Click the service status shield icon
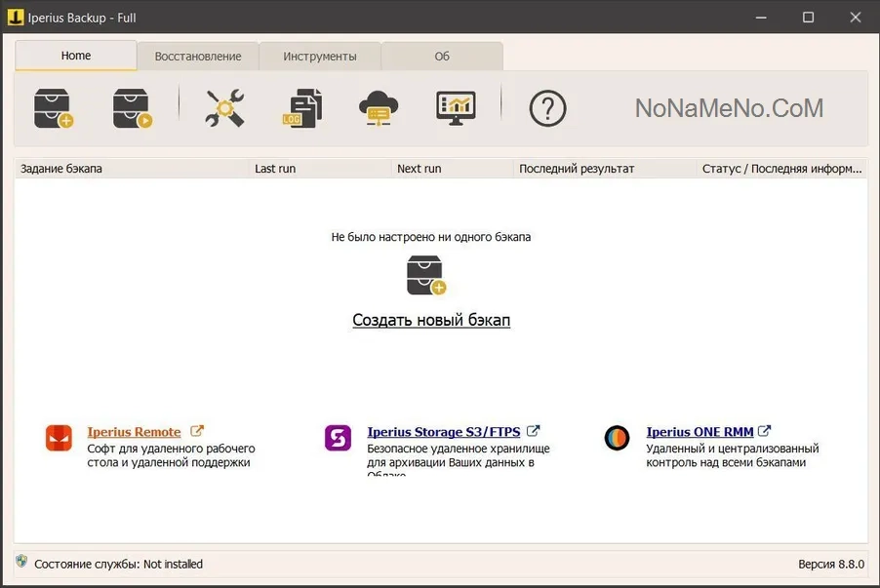 pos(21,563)
